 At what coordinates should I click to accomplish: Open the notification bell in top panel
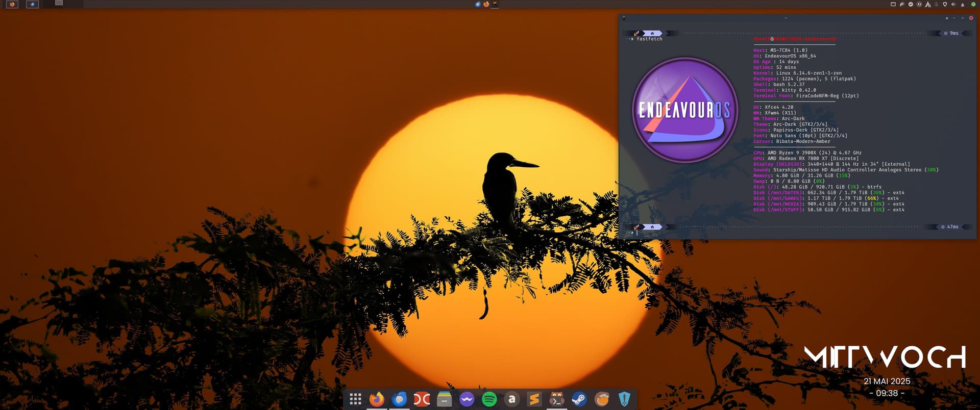(x=963, y=5)
